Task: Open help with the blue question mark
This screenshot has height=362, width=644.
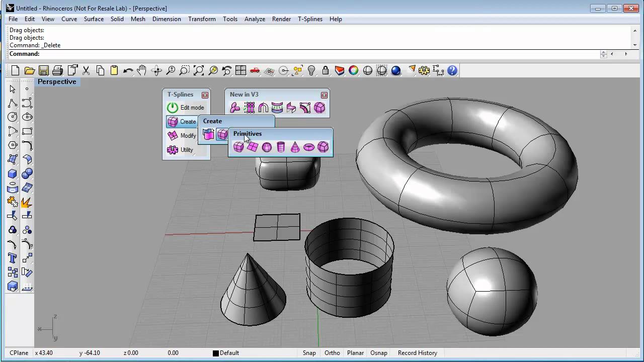Action: pos(452,70)
